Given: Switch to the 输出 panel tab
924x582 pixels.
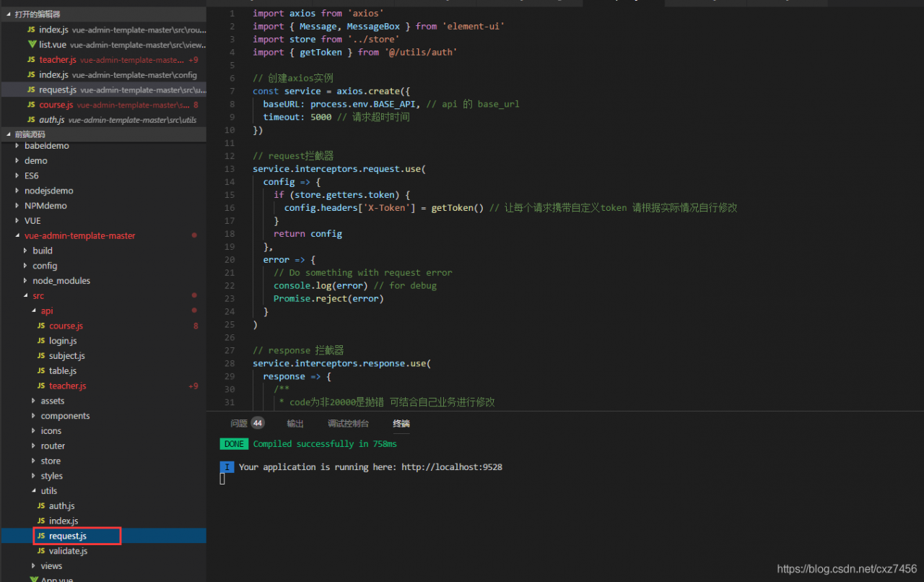Looking at the screenshot, I should pyautogui.click(x=295, y=424).
